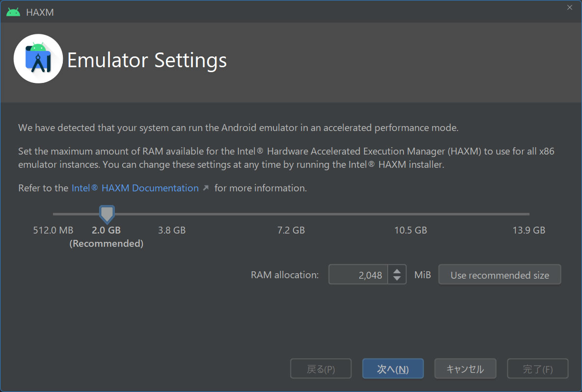Focus the RAM allocation value field
The width and height of the screenshot is (582, 392).
tap(358, 275)
